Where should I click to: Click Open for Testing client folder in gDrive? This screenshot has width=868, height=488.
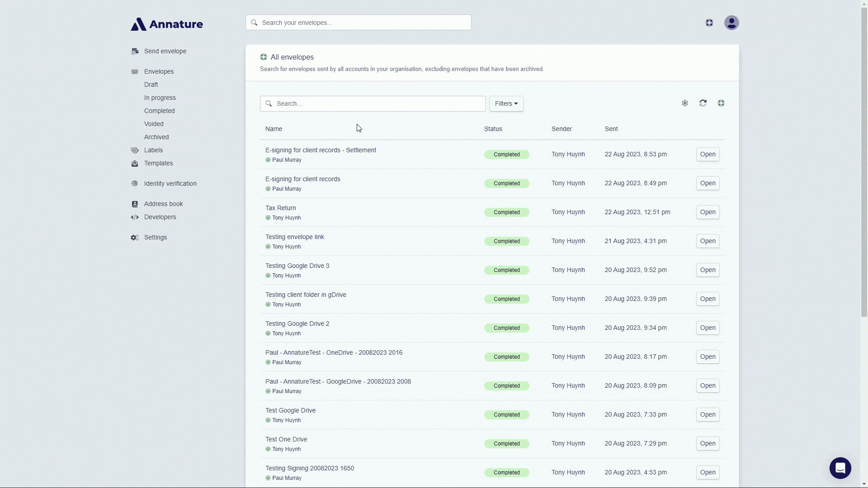tap(708, 299)
